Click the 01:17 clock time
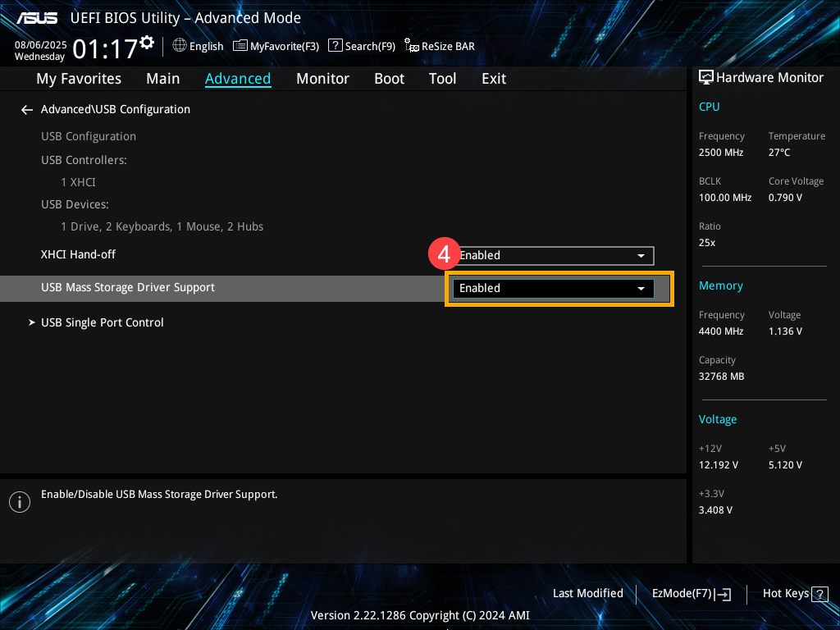Image resolution: width=840 pixels, height=630 pixels. [x=105, y=49]
